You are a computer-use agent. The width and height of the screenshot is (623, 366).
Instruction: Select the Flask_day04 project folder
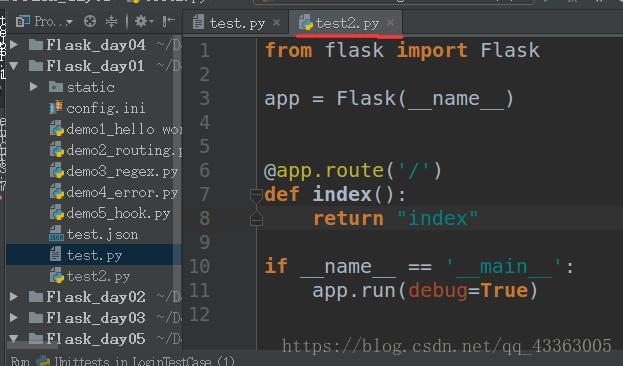tap(95, 45)
